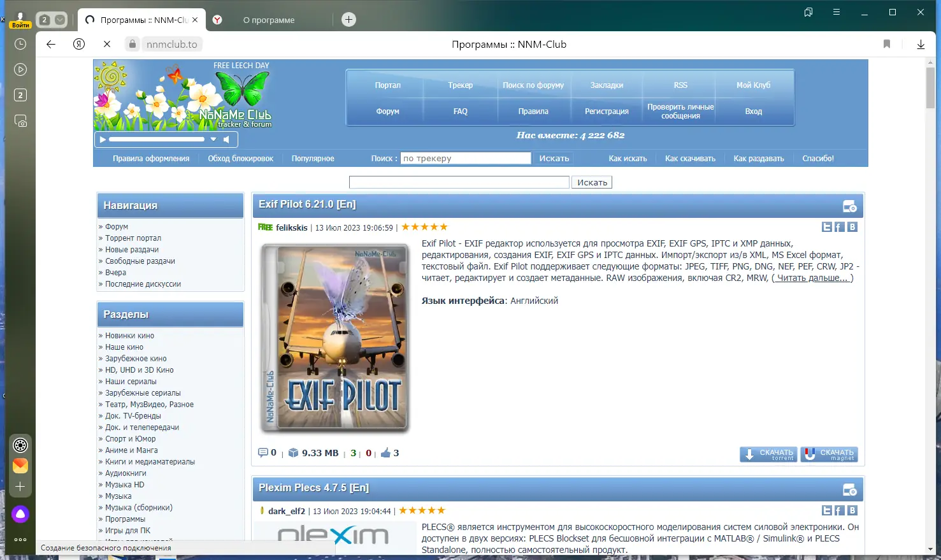
Task: Click the Спасибо! link
Action: (818, 159)
